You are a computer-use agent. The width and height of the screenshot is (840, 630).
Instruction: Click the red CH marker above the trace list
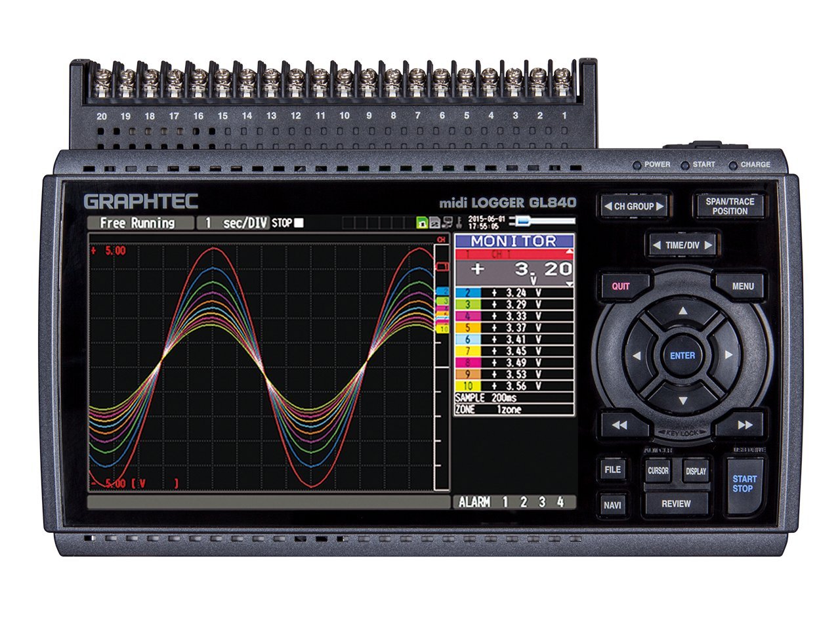coord(440,239)
